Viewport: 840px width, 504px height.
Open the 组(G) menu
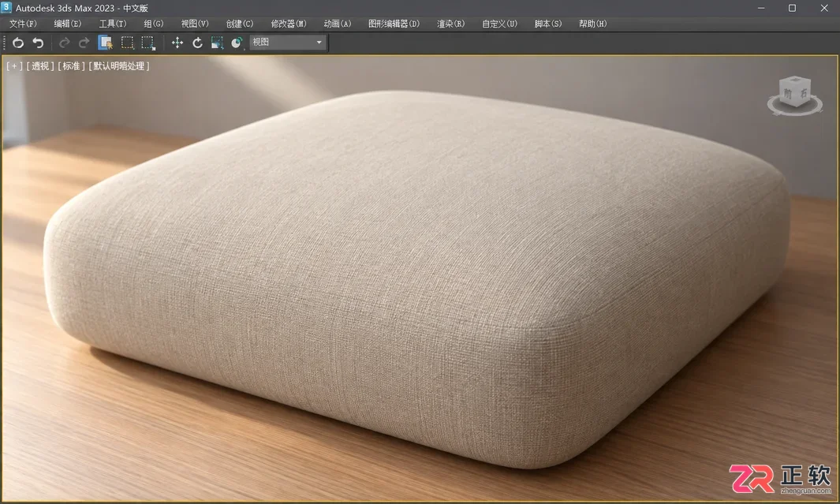click(154, 24)
